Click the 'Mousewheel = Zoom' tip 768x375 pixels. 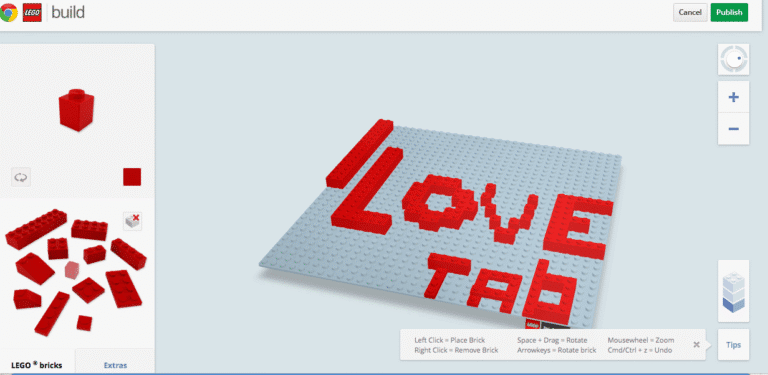coord(641,340)
